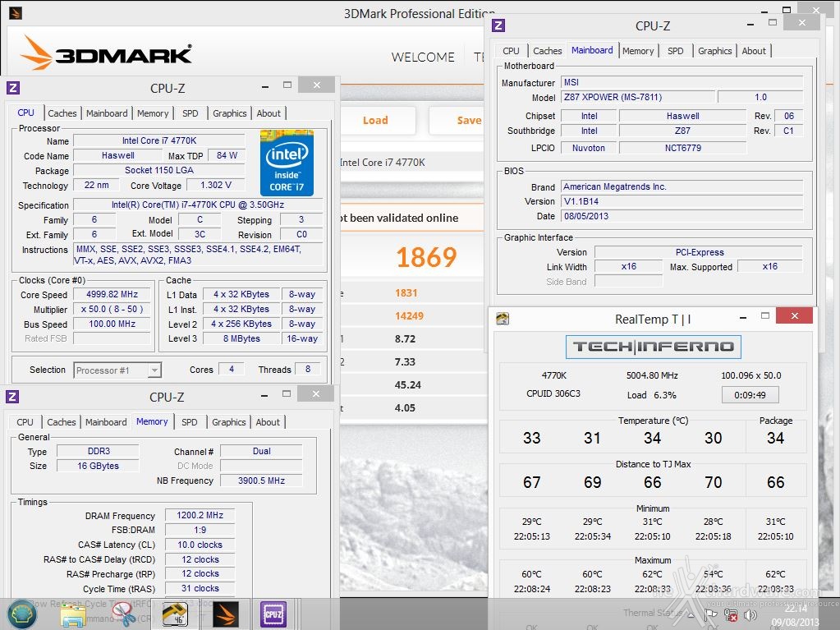This screenshot has height=630, width=840.
Task: Select the Caches tab in the Memory window
Action: pos(62,422)
